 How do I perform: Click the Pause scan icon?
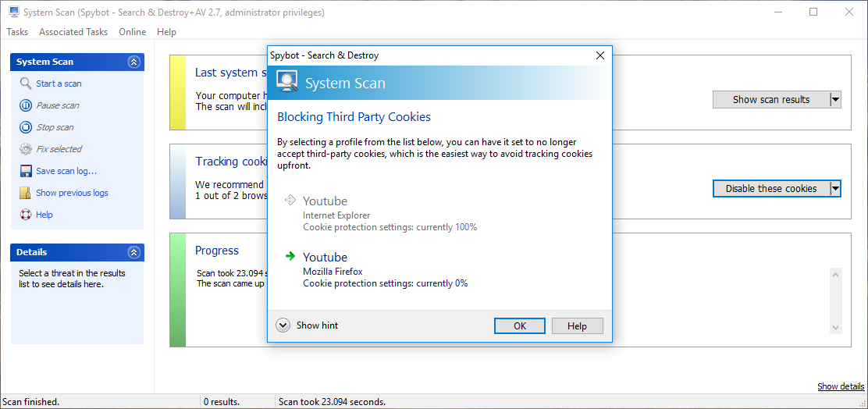pyautogui.click(x=26, y=105)
